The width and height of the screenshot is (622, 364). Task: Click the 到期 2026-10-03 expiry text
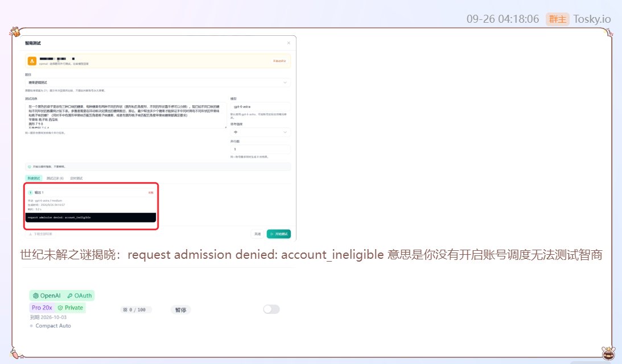tap(48, 317)
